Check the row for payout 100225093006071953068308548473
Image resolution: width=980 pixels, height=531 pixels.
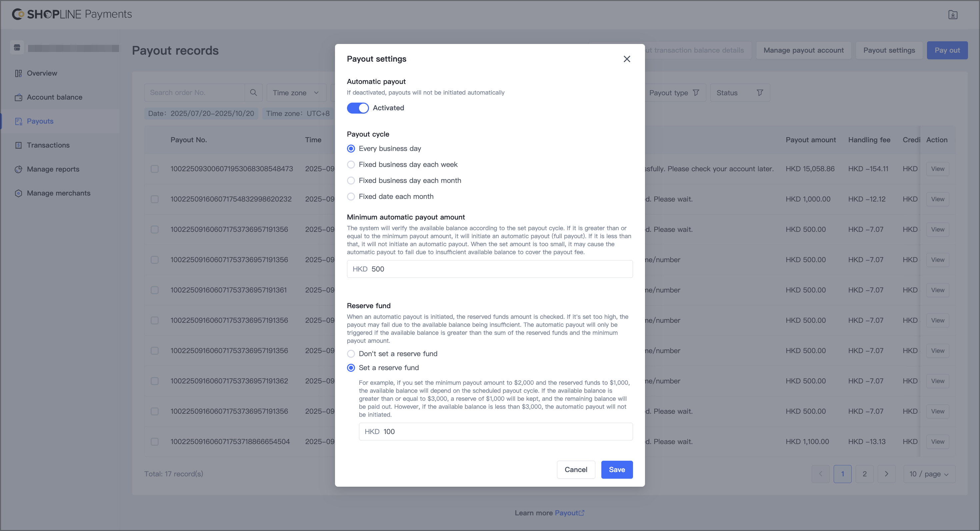[154, 169]
